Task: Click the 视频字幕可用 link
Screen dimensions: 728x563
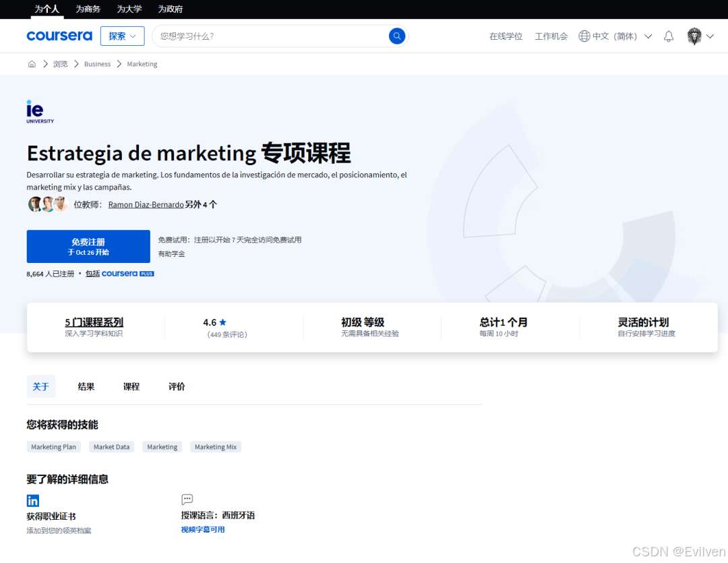Action: coord(203,529)
